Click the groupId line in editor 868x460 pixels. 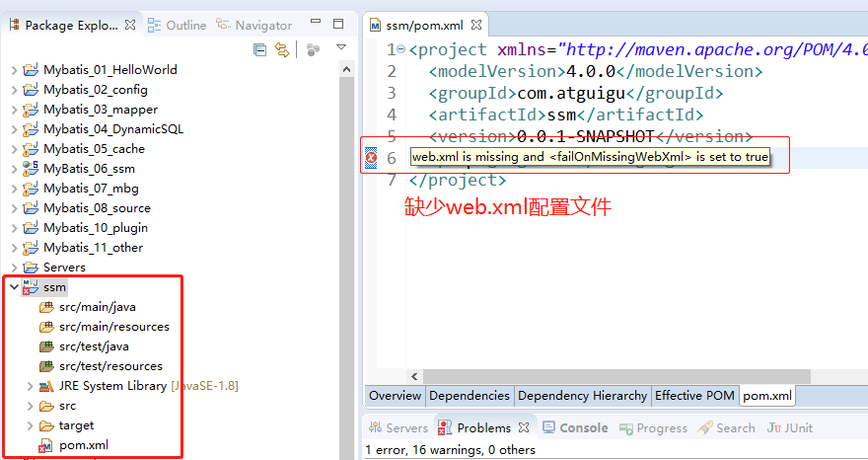[576, 93]
